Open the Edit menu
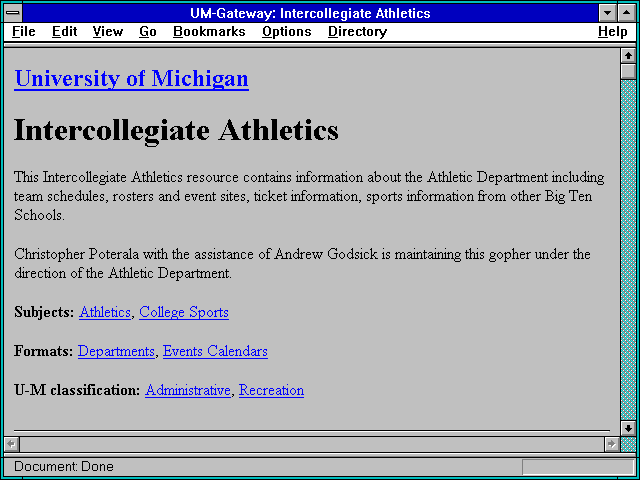 pos(64,31)
